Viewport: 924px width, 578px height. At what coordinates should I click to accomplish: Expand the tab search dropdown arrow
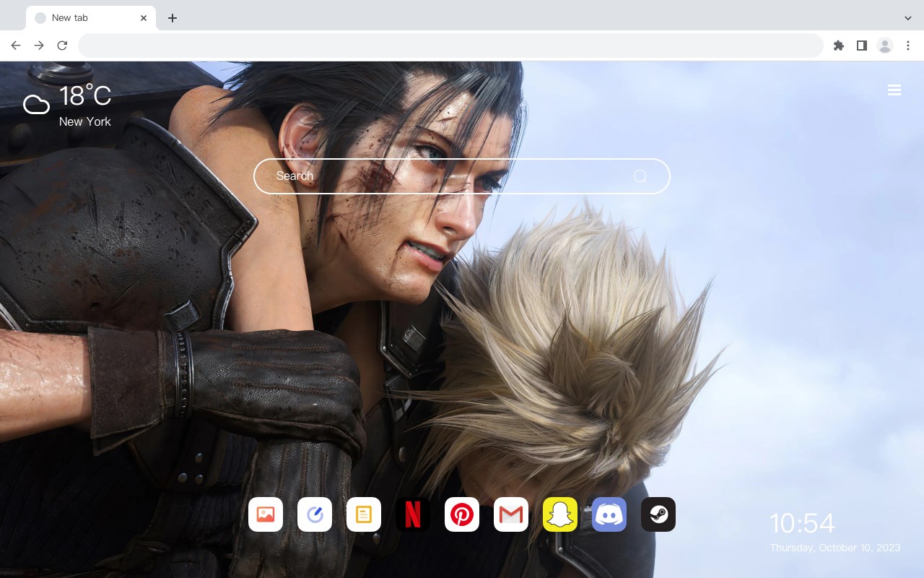pos(908,18)
